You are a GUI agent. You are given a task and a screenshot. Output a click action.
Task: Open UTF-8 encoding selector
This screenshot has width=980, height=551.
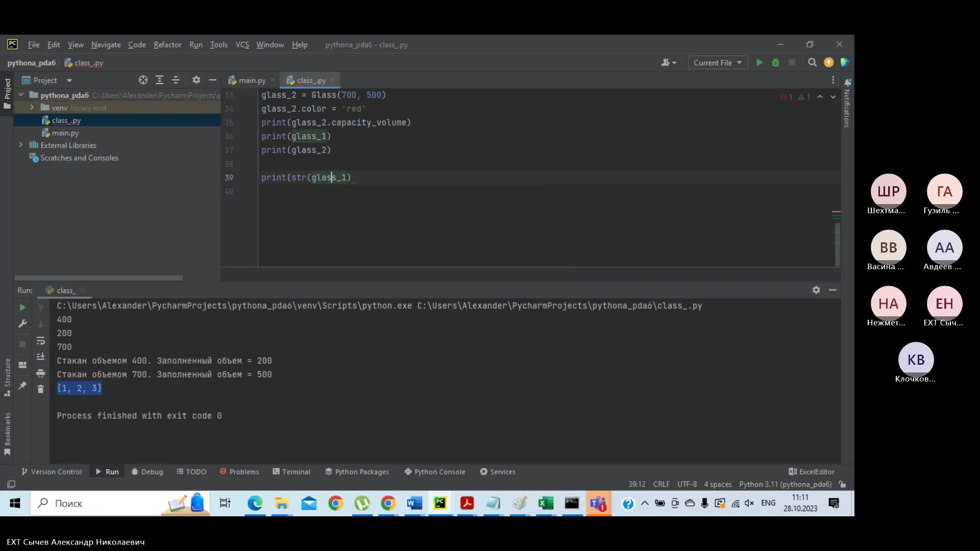coord(687,484)
